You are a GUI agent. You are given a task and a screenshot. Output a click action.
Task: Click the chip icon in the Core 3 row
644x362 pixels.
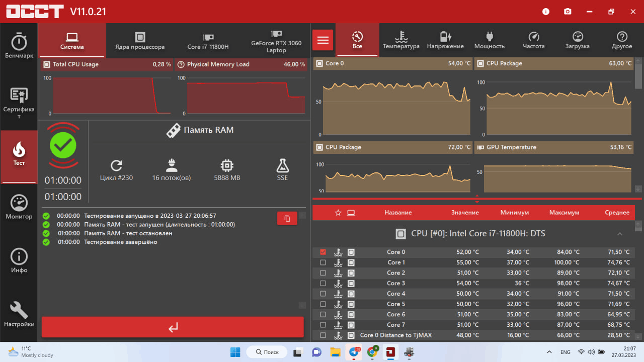coord(351,283)
